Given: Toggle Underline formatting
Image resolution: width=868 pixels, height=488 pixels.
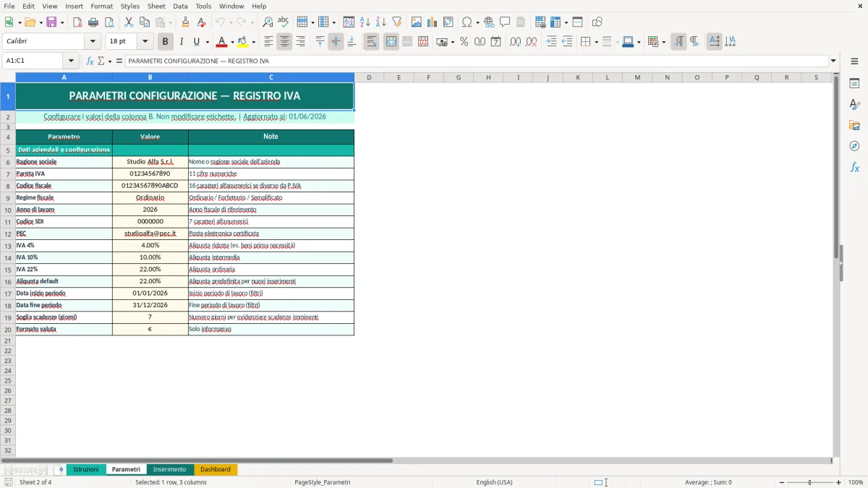Looking at the screenshot, I should coord(196,42).
